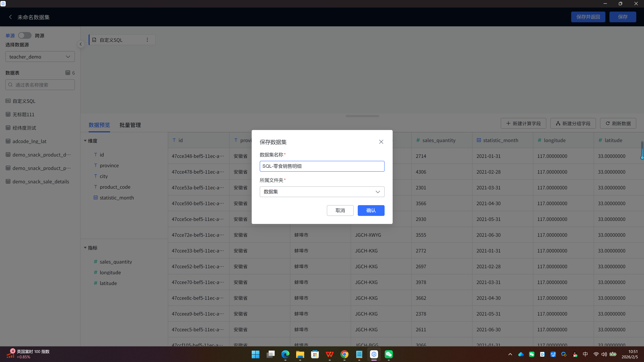The height and width of the screenshot is (362, 644).
Task: Toggle the 单源/跨源 switch
Action: point(25,36)
